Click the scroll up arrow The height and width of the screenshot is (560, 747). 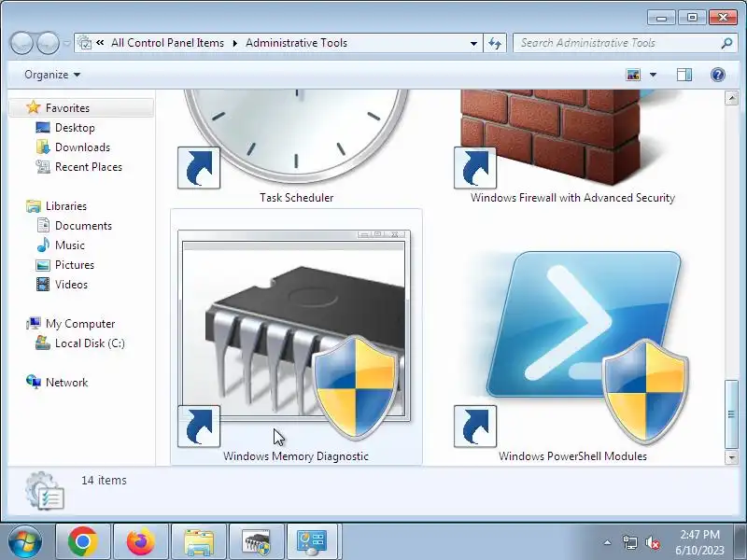[x=731, y=98]
